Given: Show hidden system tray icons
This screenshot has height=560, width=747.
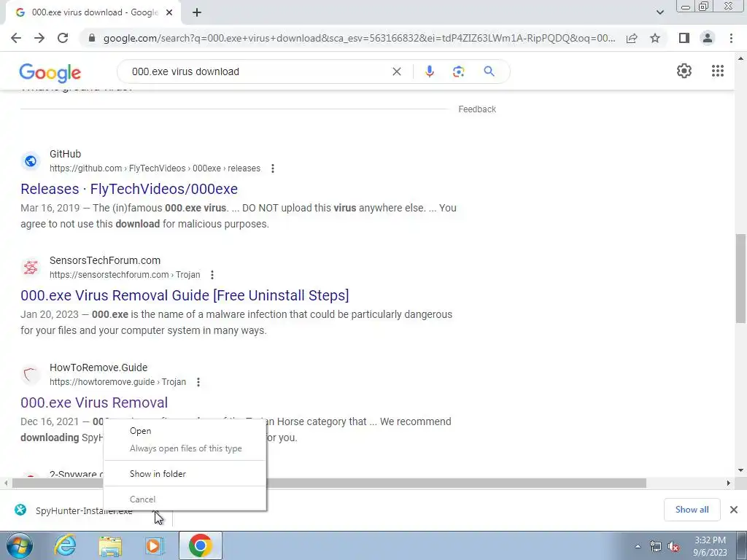Looking at the screenshot, I should (x=638, y=546).
